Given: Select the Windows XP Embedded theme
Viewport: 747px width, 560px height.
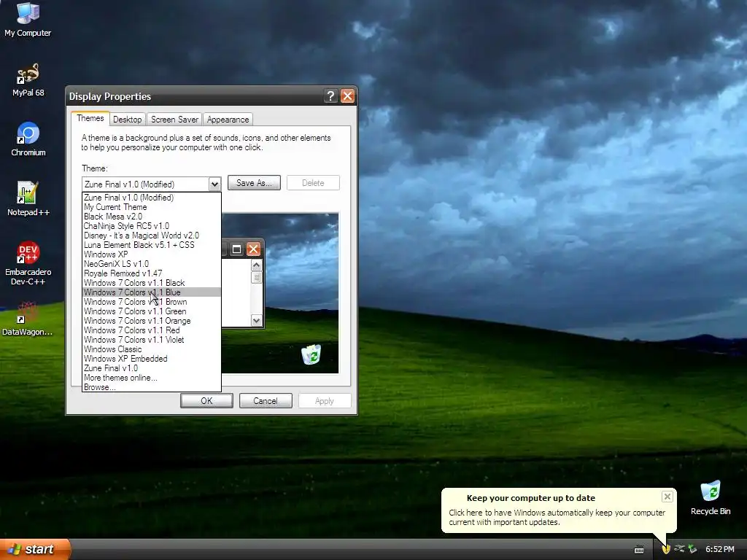Looking at the screenshot, I should point(152,359).
